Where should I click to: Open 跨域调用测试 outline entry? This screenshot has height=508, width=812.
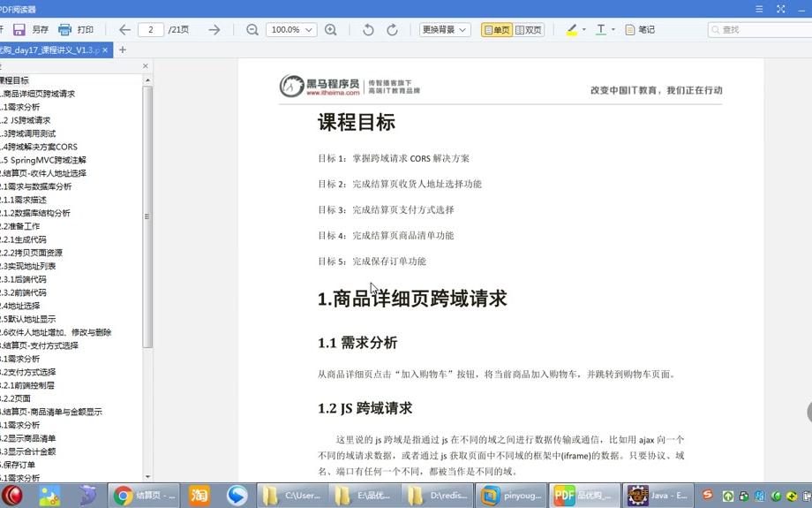(28, 133)
